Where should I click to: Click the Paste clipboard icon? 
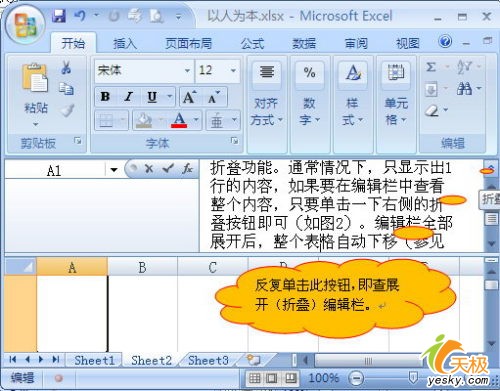click(34, 77)
